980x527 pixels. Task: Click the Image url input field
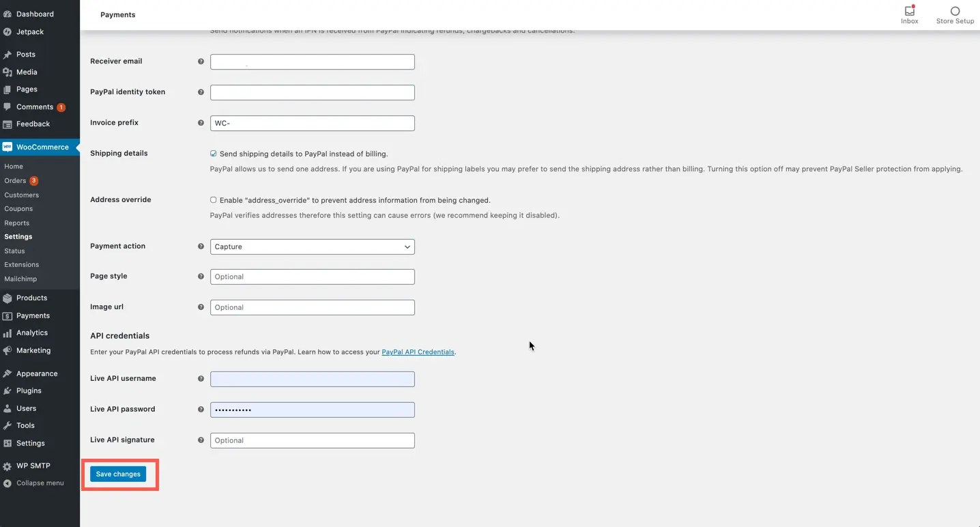tap(313, 307)
